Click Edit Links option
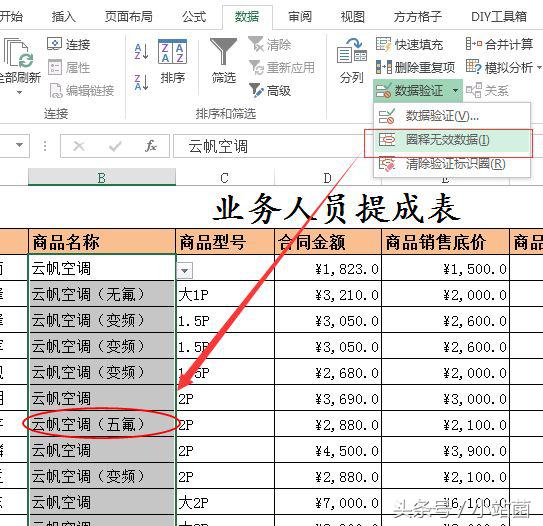543x526 pixels. [82, 91]
